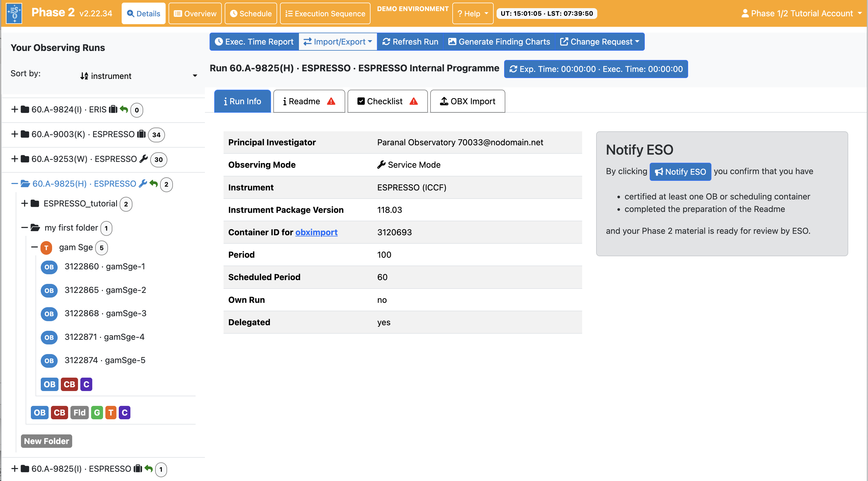Viewport: 868px width, 481px height.
Task: Add new OB in my first folder
Action: pyautogui.click(x=40, y=413)
